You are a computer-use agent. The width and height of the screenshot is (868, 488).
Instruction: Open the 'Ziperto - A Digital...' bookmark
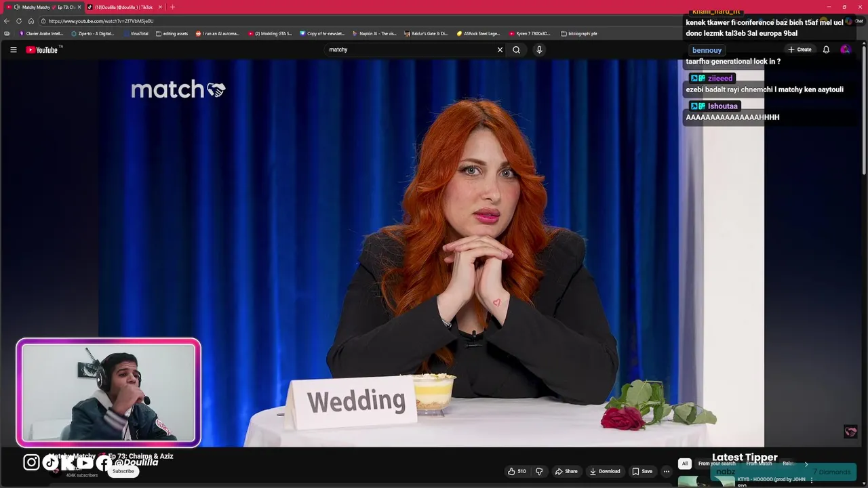(x=93, y=33)
